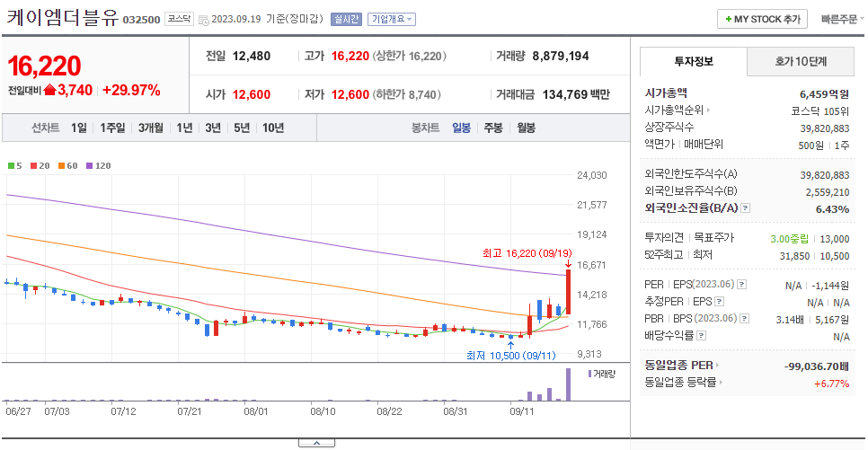The image size is (868, 450).
Task: Click the 거래대금 value 134,769 백만
Action: coord(576,94)
